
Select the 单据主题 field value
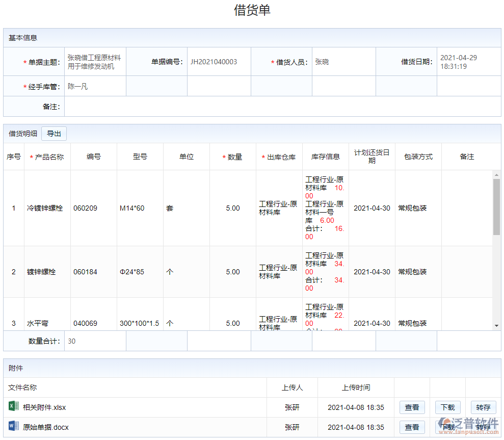(x=95, y=62)
